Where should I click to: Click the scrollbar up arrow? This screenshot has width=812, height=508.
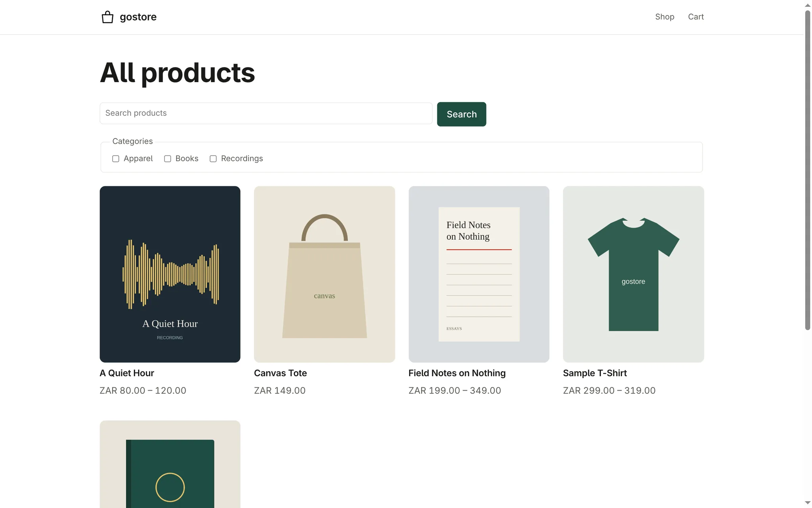(x=808, y=5)
